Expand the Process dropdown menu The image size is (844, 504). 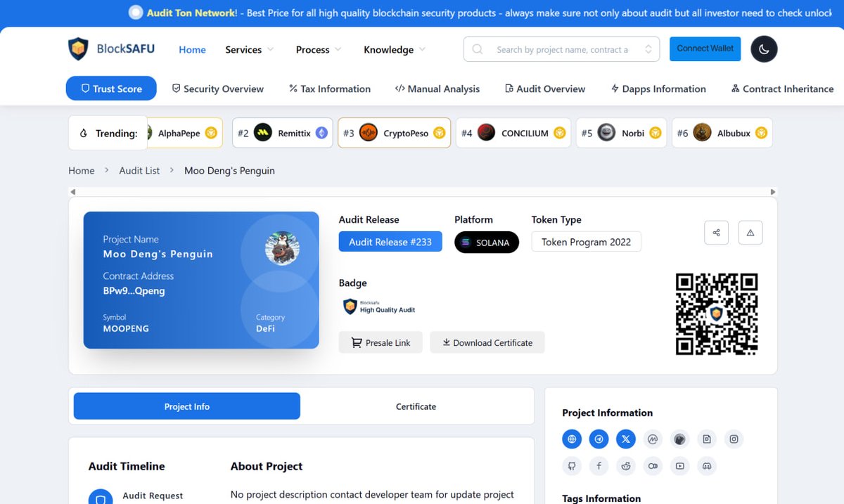click(x=319, y=49)
